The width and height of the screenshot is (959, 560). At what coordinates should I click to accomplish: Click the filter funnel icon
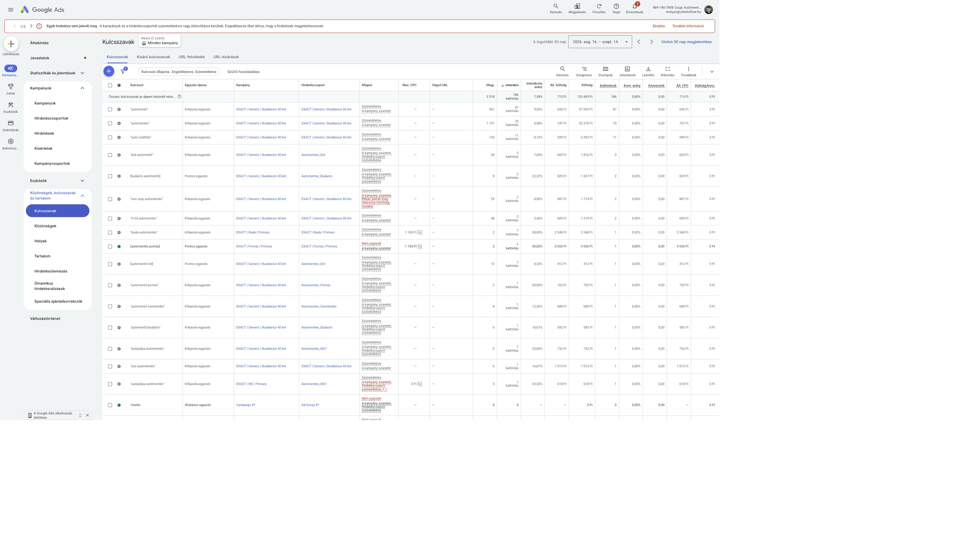point(123,72)
